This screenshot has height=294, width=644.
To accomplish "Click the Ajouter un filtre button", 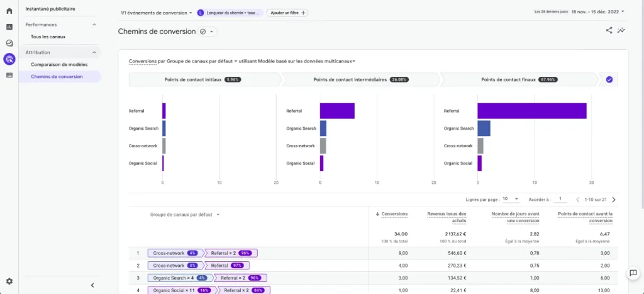I will point(287,13).
